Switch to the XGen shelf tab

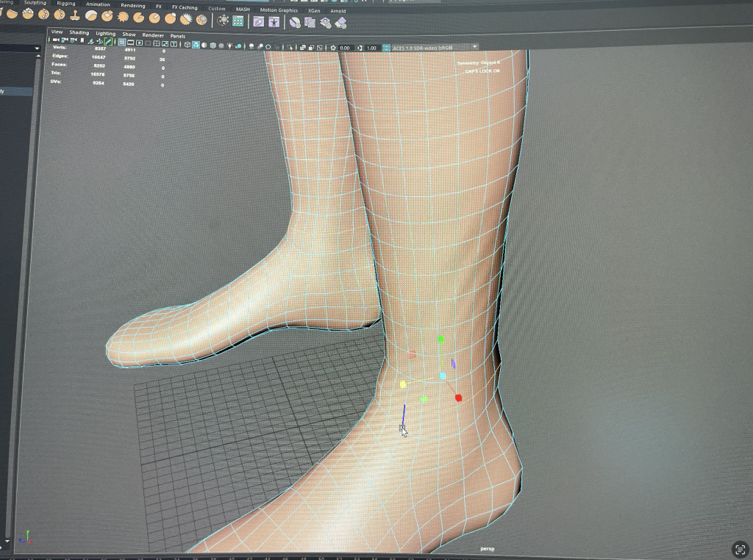point(314,10)
